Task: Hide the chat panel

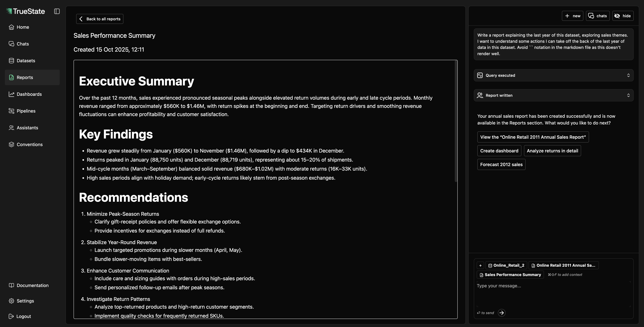Action: click(x=623, y=16)
